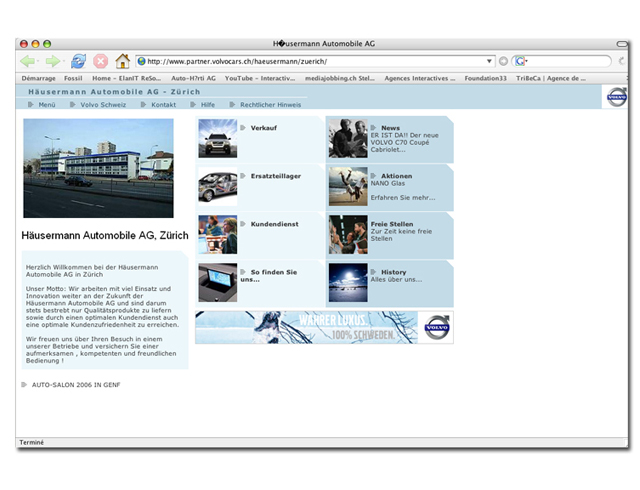The width and height of the screenshot is (640, 490).
Task: Click the browser back arrow button
Action: pos(28,61)
